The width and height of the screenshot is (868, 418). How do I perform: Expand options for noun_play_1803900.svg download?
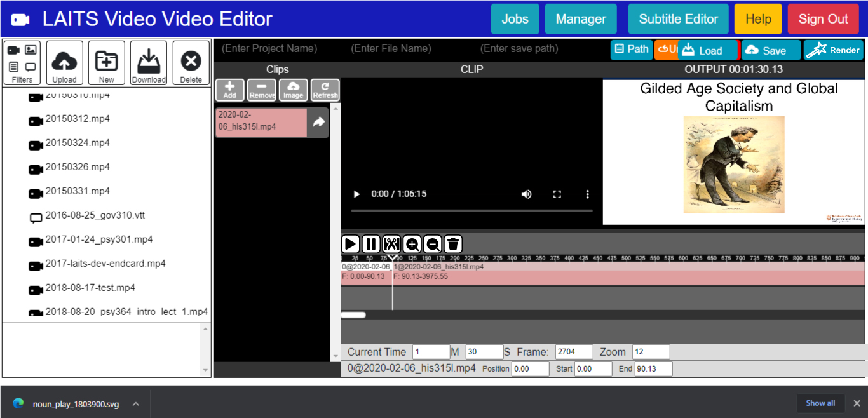(135, 403)
